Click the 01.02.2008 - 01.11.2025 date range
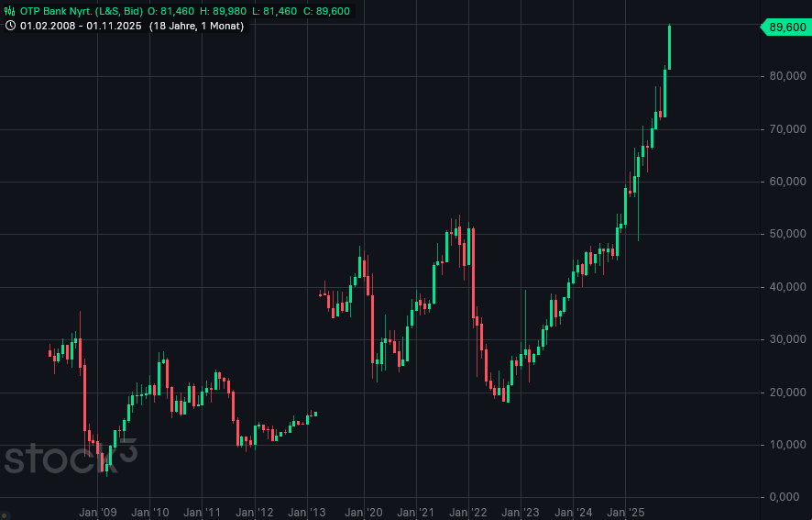This screenshot has width=812, height=520. [x=81, y=26]
